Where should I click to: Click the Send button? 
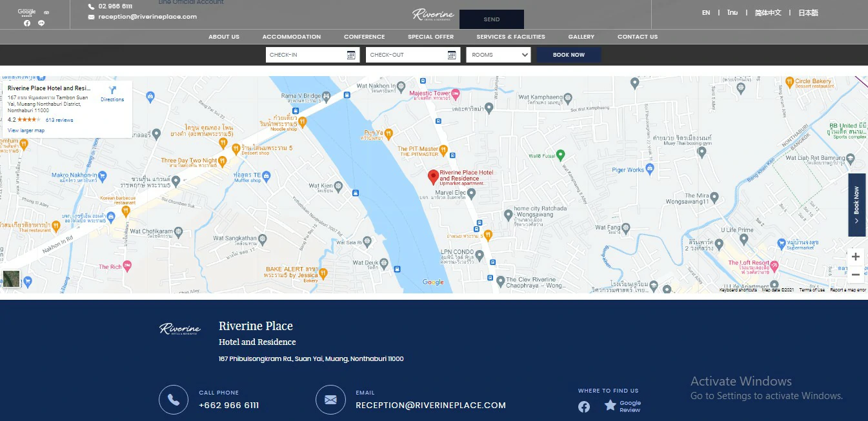click(x=492, y=19)
